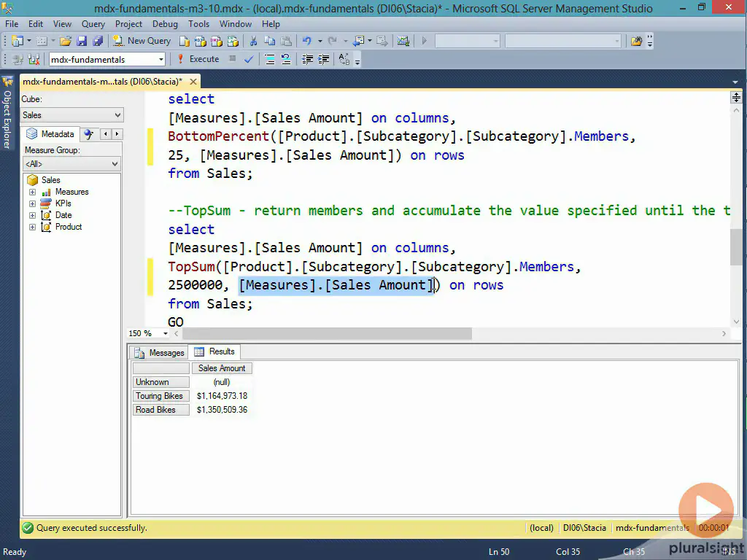Click the New Query button

point(142,41)
